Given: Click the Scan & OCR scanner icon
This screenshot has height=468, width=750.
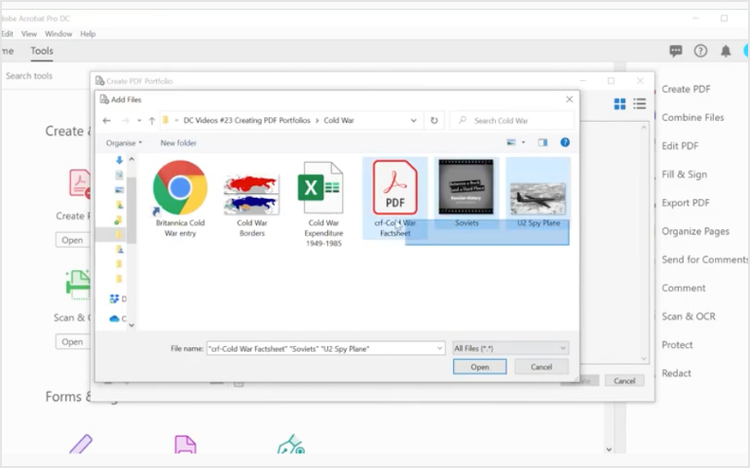Looking at the screenshot, I should click(78, 284).
